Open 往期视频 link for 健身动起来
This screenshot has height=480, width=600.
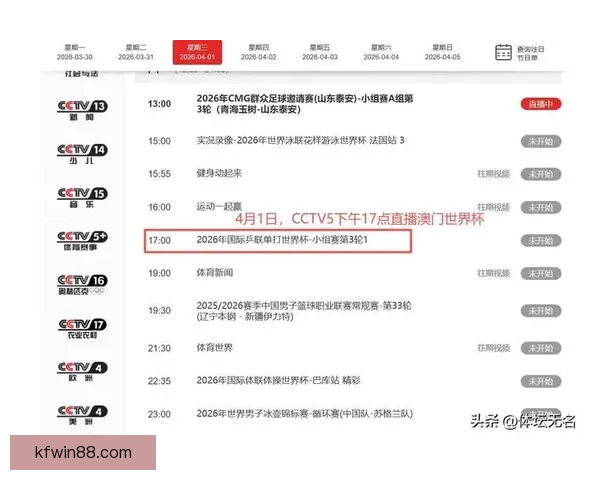tap(493, 174)
